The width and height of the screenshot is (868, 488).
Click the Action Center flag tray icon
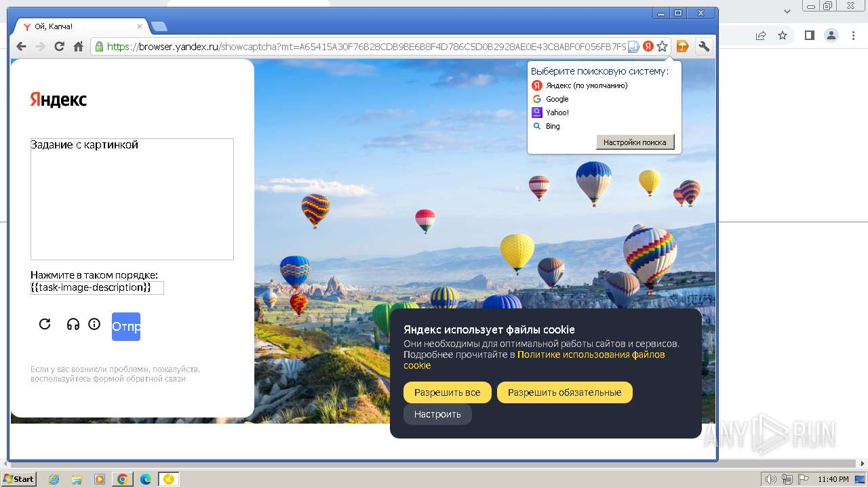[x=805, y=479]
